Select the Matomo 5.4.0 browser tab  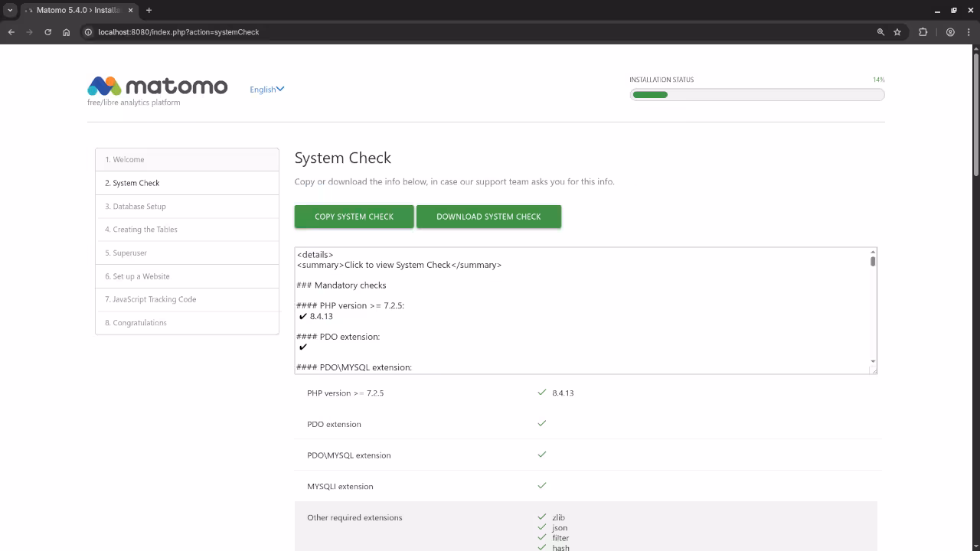77,10
